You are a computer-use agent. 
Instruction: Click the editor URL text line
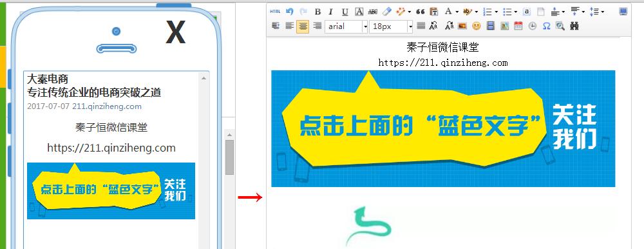pos(443,63)
